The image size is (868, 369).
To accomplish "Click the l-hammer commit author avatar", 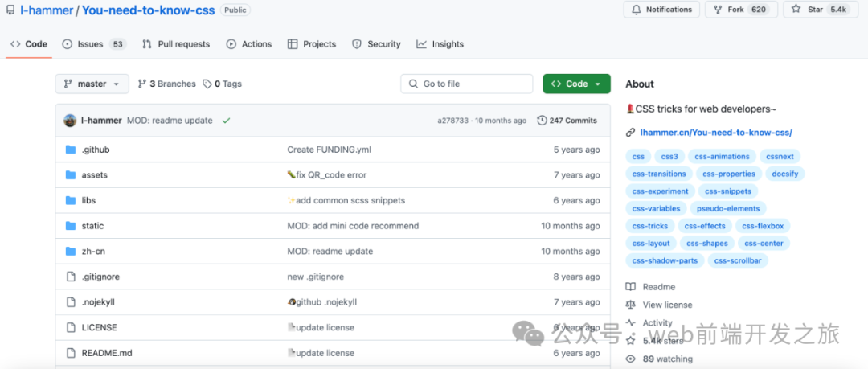I will (71, 121).
